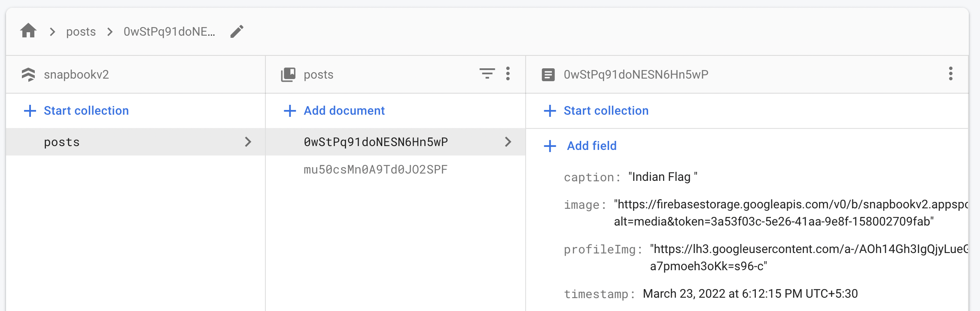Open the snapbookv2 database icon
The image size is (980, 311).
pyautogui.click(x=28, y=74)
